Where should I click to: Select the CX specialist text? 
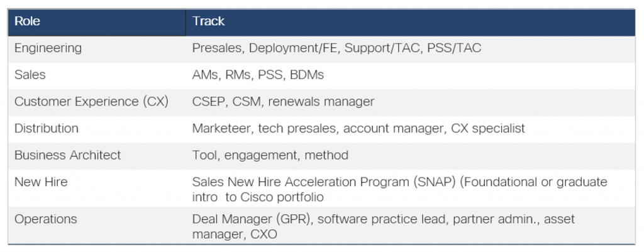[x=488, y=128]
